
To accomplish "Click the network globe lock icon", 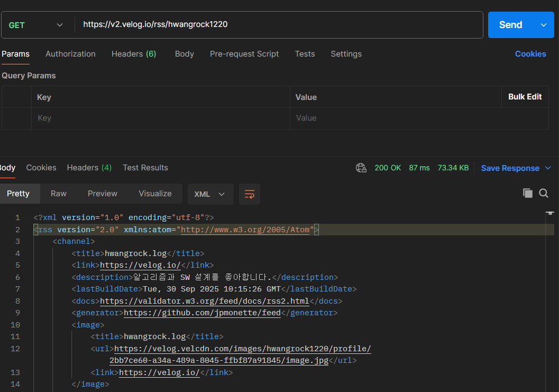I will coord(361,168).
